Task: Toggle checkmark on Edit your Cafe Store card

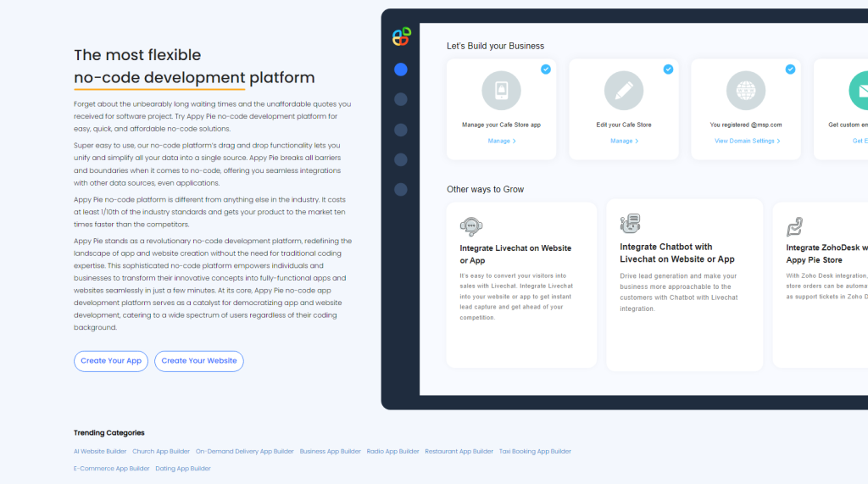Action: [668, 70]
